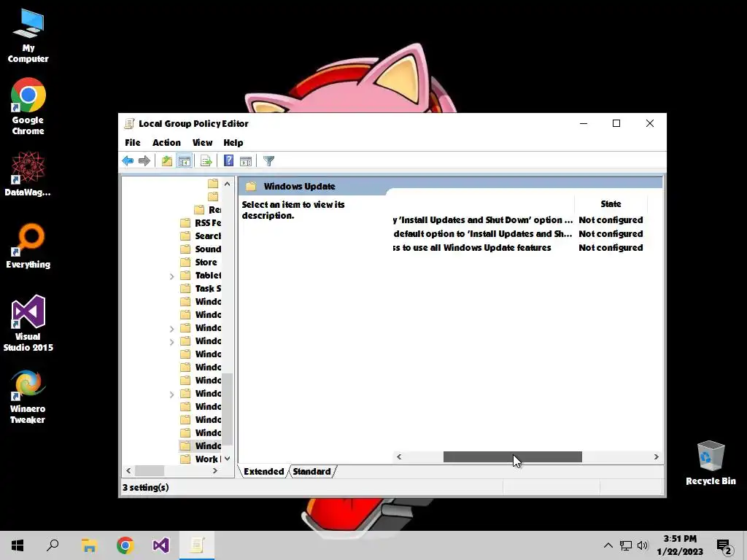Click tree pane horizontal scroll left arrow

point(128,470)
